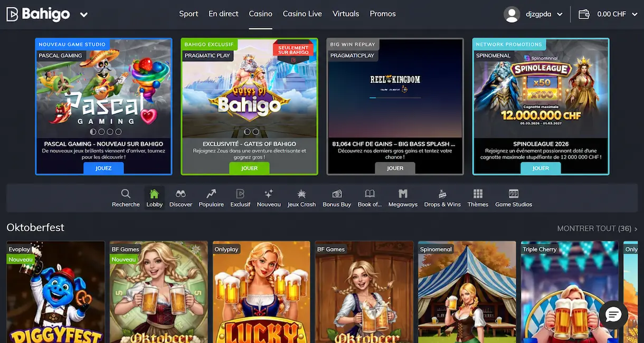Open the Onlyplay Lucky game thumbnail

(x=261, y=292)
